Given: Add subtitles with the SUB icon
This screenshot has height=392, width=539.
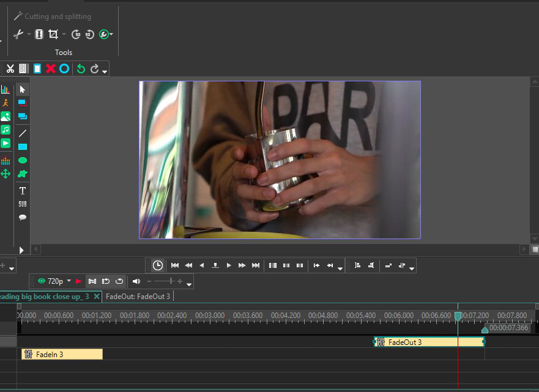Looking at the screenshot, I should tap(23, 204).
